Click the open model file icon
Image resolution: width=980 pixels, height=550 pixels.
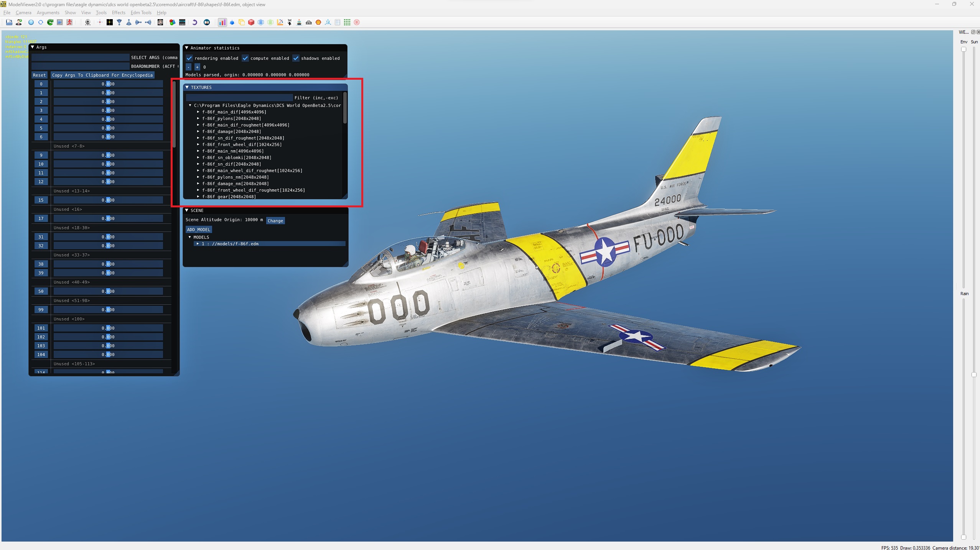click(9, 22)
